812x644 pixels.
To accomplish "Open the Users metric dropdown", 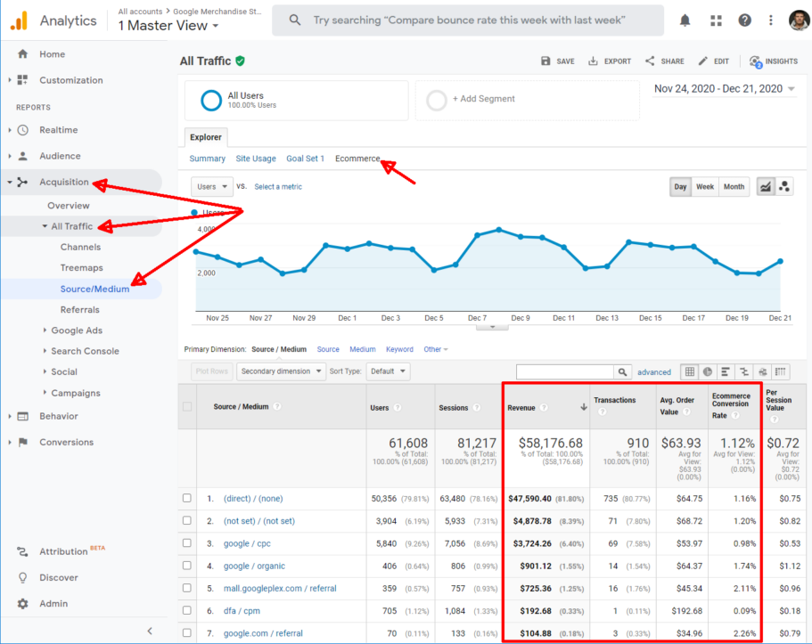I will pos(211,186).
